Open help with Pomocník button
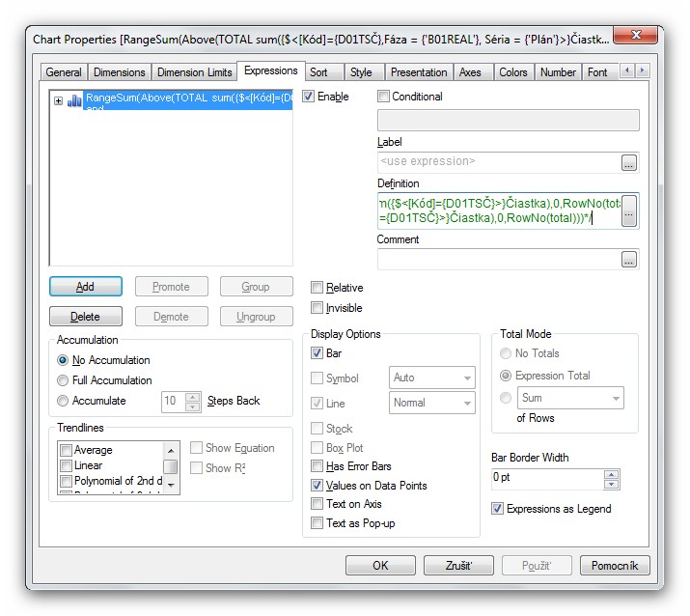Viewport: 690px width, 616px height. tap(615, 565)
